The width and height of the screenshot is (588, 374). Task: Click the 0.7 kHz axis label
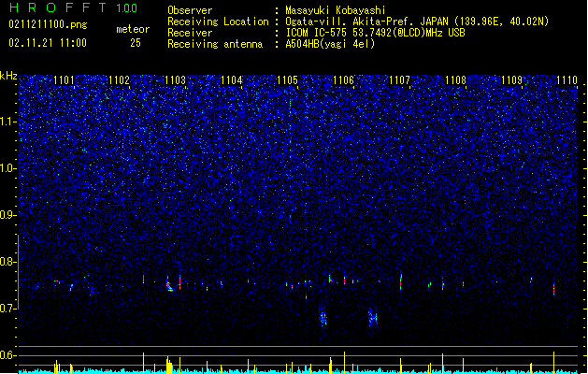[x=8, y=309]
